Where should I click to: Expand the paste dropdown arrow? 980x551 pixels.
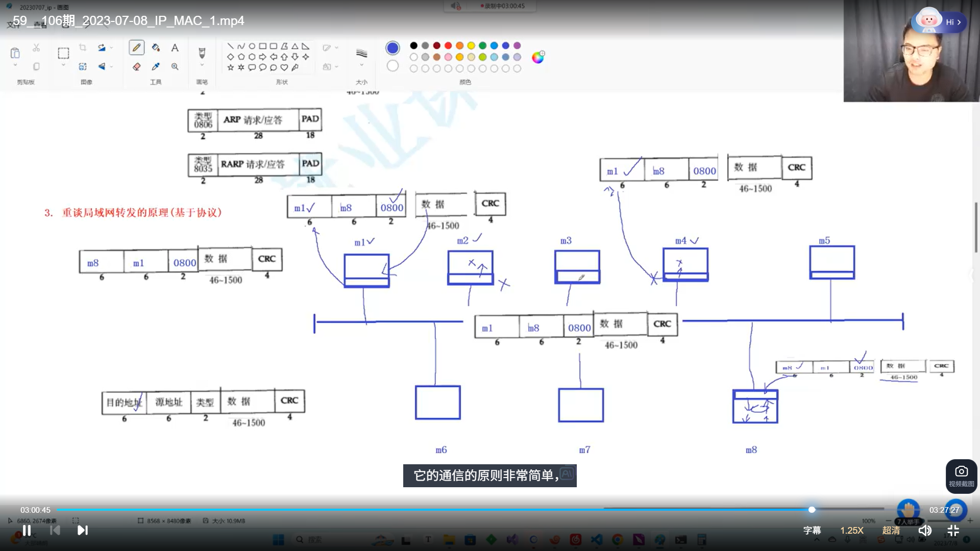(15, 65)
